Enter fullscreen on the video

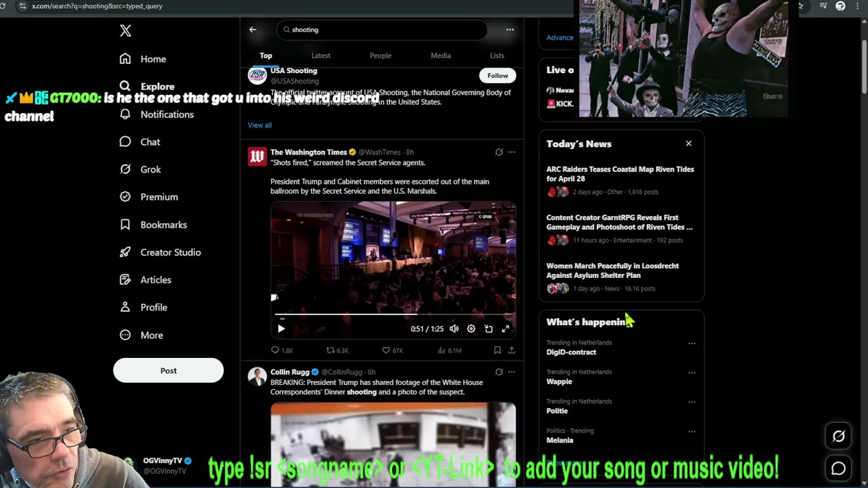coord(505,329)
